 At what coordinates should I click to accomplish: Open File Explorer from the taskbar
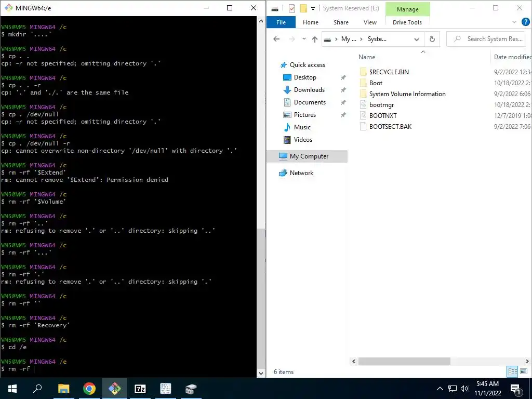tap(63, 389)
